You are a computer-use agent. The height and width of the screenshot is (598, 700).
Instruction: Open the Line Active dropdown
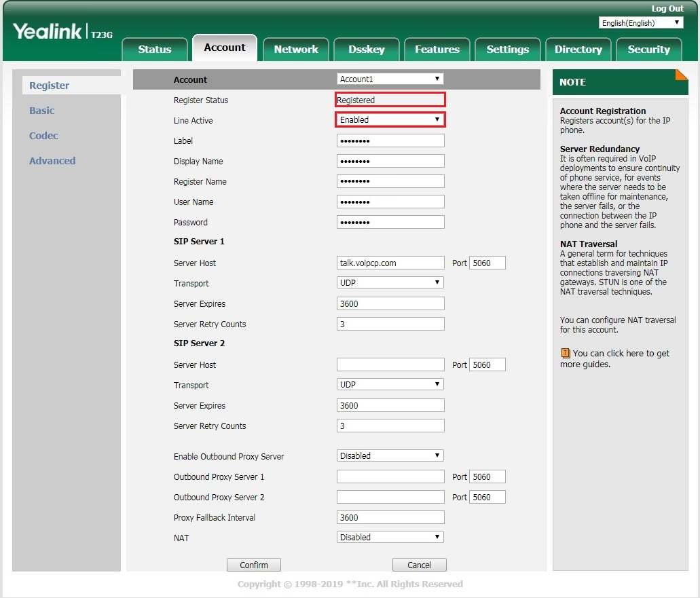click(x=390, y=119)
